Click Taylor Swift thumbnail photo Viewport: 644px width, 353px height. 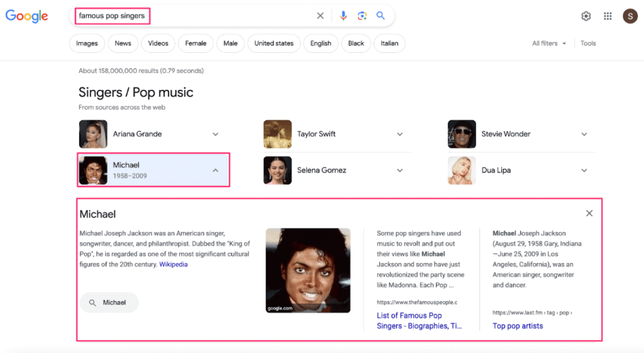(277, 134)
